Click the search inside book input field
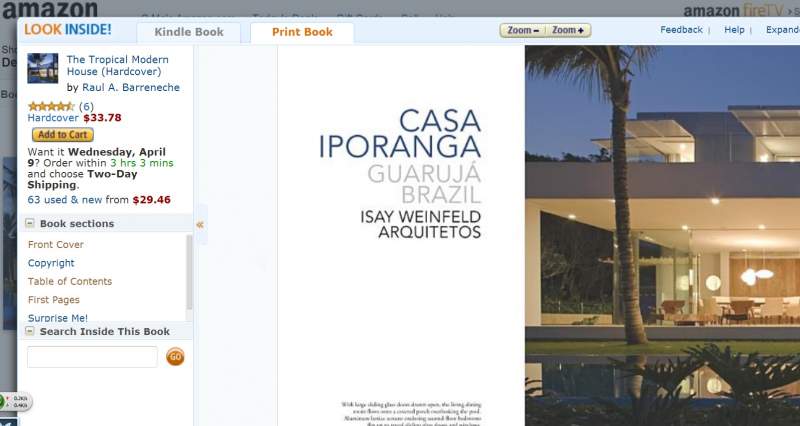Viewport: 800px width, 426px height. pos(92,357)
